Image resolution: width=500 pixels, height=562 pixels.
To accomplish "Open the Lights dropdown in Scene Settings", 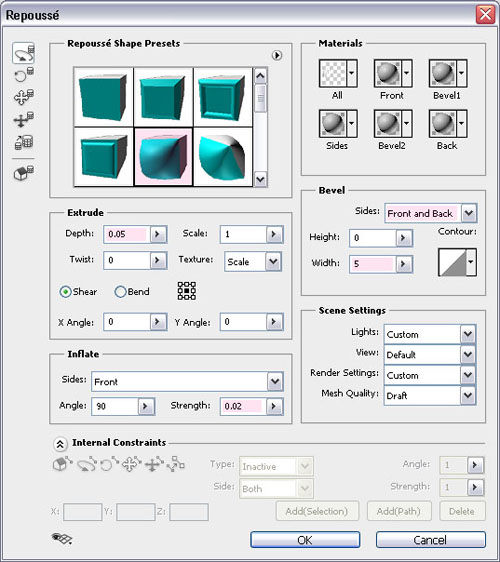I will [430, 334].
